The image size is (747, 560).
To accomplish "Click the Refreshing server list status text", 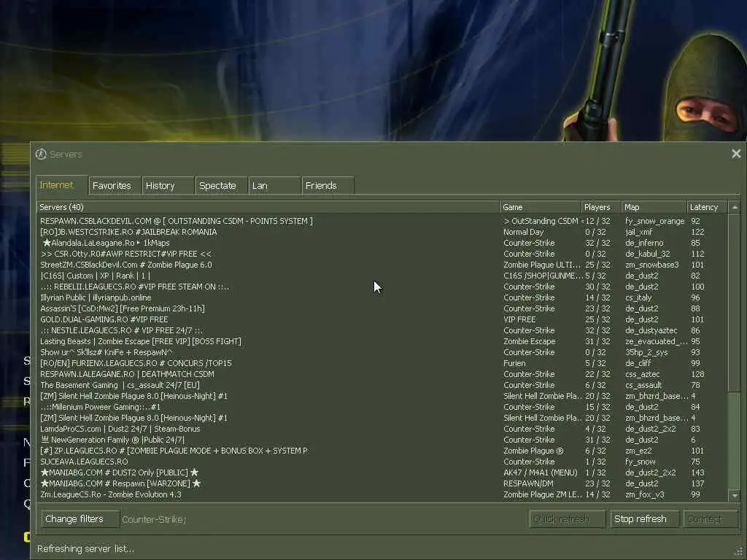I will [86, 548].
